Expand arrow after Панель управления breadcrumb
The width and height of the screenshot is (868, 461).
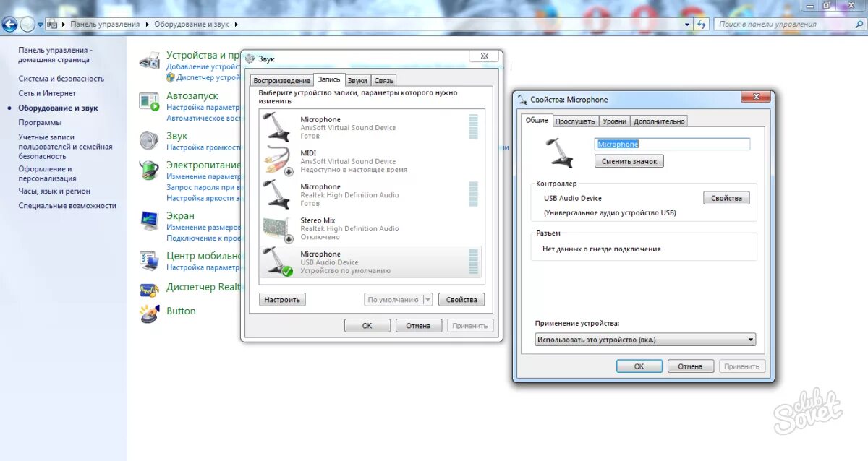[147, 24]
